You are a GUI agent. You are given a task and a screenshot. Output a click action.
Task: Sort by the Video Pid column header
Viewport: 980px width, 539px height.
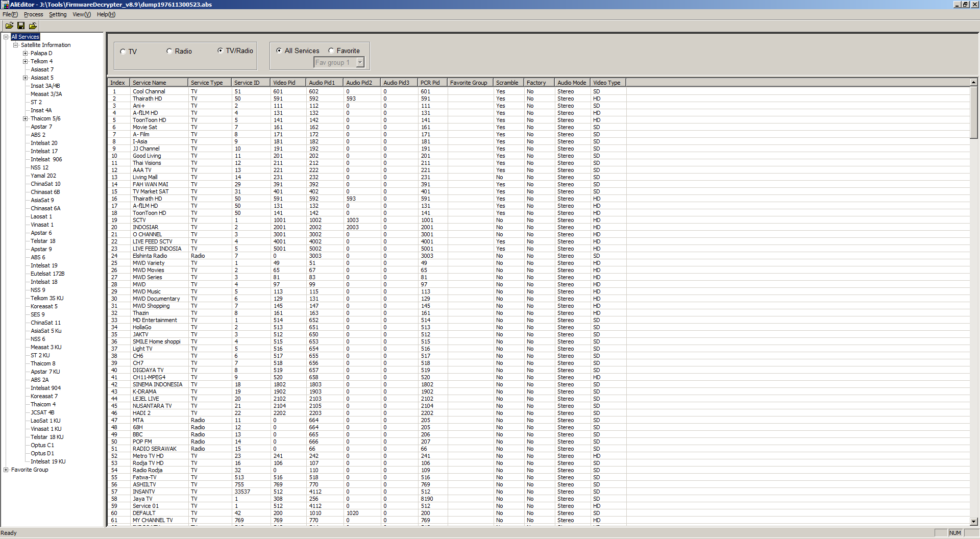click(x=288, y=83)
